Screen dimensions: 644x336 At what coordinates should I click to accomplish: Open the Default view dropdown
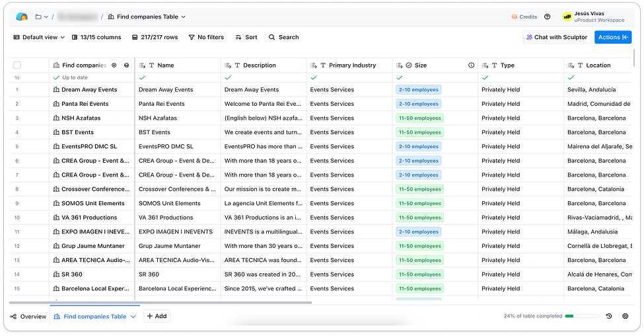[x=39, y=37]
